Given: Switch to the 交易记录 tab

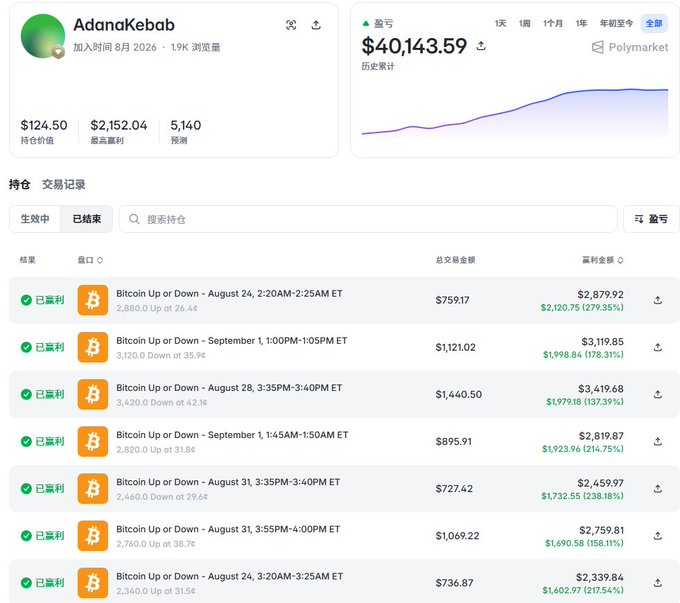Looking at the screenshot, I should point(64,184).
